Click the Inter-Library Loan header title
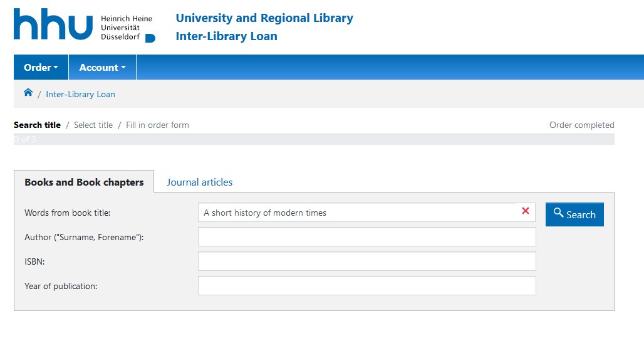 [x=226, y=36]
